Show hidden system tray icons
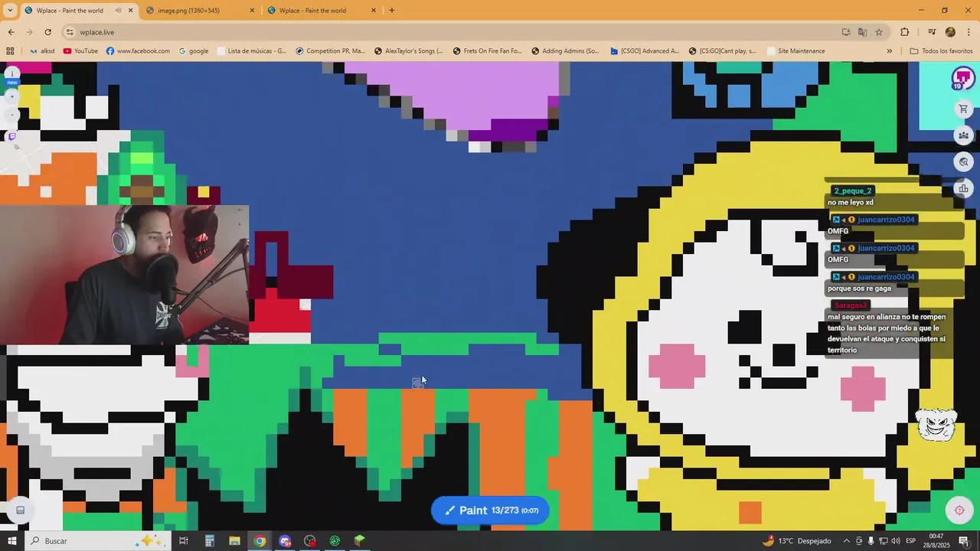The width and height of the screenshot is (980, 551). pos(846,541)
